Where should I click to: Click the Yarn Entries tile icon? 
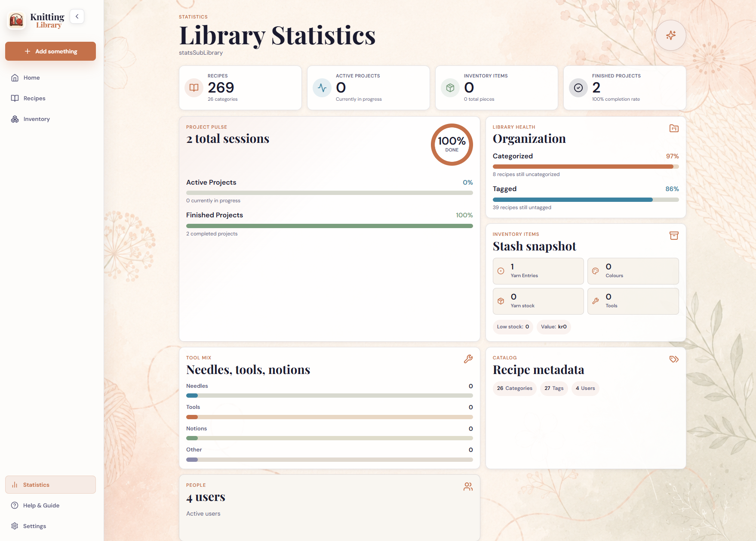(x=501, y=271)
